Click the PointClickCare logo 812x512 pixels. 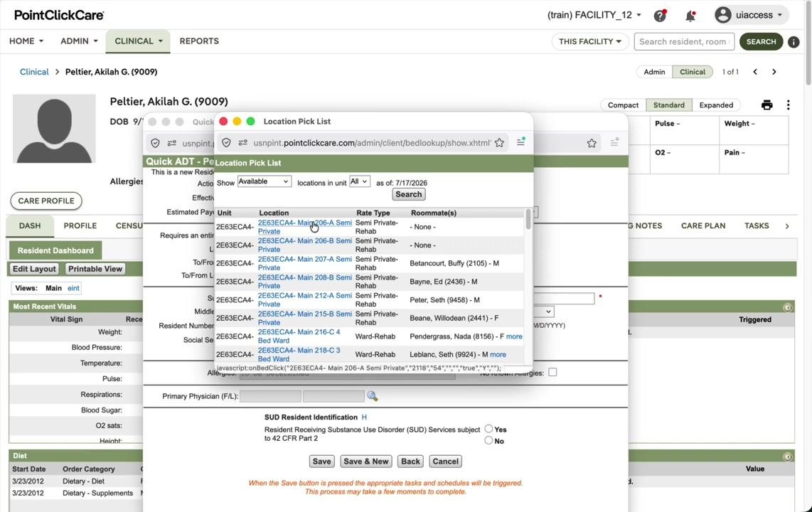pos(59,15)
